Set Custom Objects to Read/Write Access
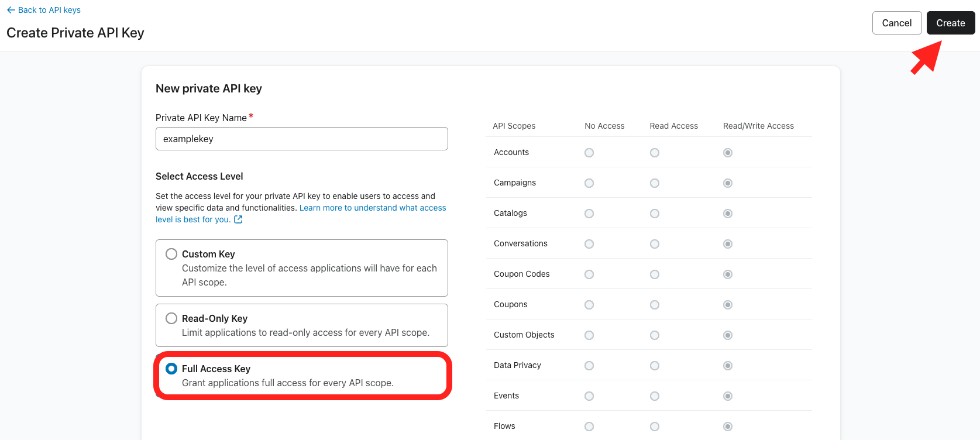Viewport: 980px width, 440px height. [728, 335]
